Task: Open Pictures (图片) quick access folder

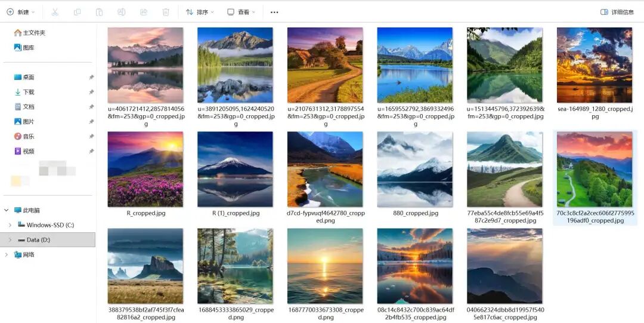Action: click(x=24, y=122)
